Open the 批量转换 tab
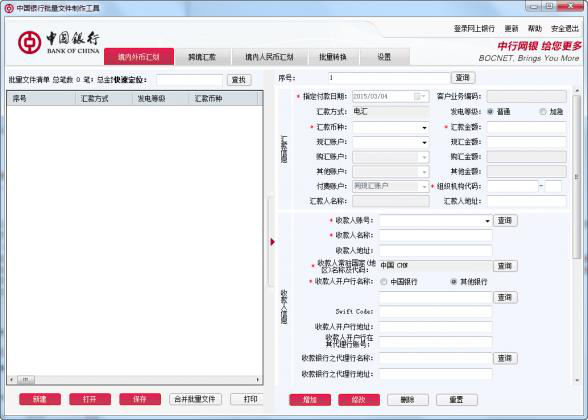This screenshot has height=420, width=588. pos(333,57)
